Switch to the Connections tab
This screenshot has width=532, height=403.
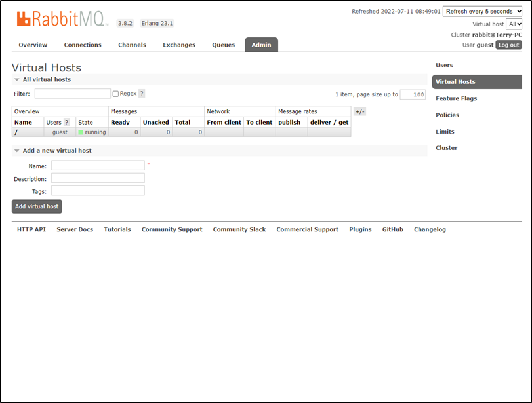(x=83, y=45)
